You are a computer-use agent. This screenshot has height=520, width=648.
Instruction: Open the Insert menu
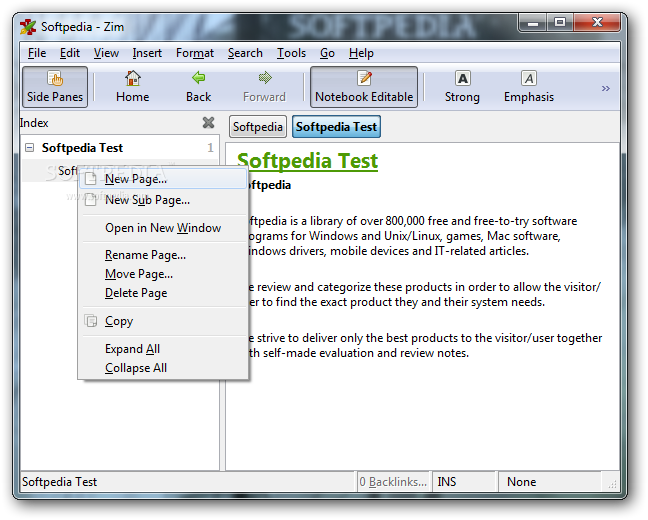(x=147, y=53)
